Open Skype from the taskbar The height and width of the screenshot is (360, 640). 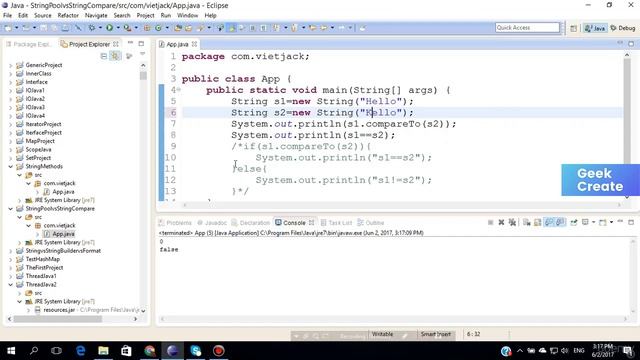pos(196,351)
